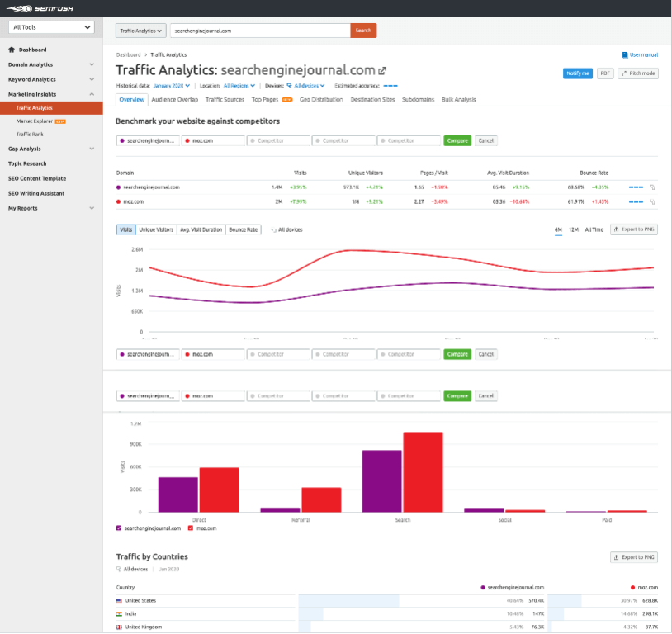Open searchenginejournal.com via the external link icon
Image resolution: width=672 pixels, height=634 pixels.
click(x=382, y=70)
